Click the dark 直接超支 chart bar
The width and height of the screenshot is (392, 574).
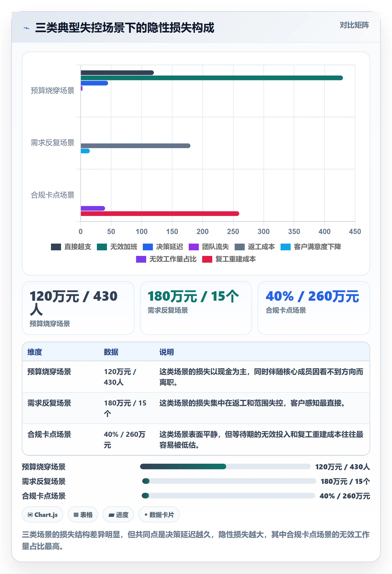click(x=117, y=73)
